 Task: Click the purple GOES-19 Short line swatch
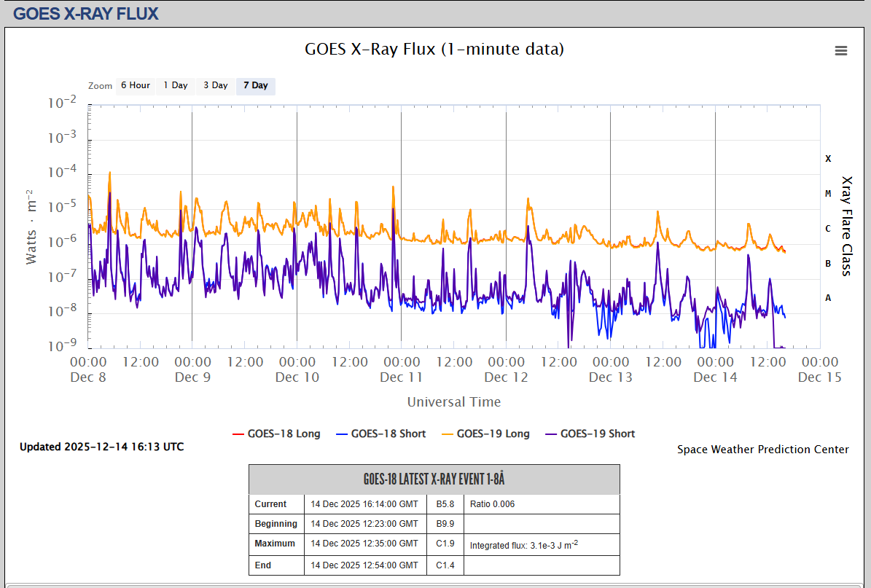(551, 434)
